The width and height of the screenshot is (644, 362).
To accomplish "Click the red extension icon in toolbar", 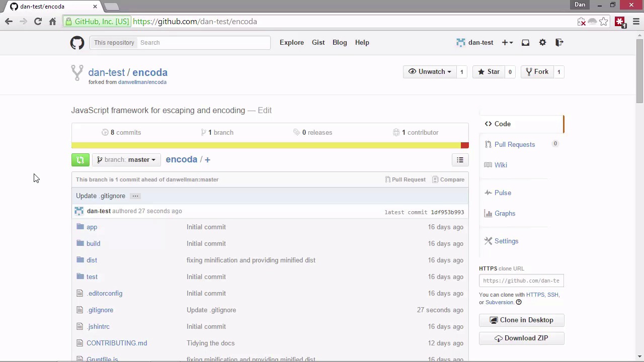I will (619, 22).
